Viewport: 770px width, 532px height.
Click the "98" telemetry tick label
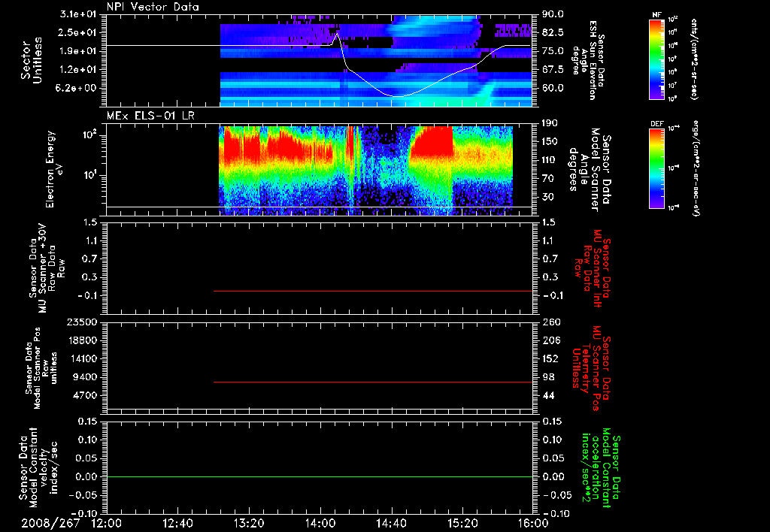click(x=547, y=377)
